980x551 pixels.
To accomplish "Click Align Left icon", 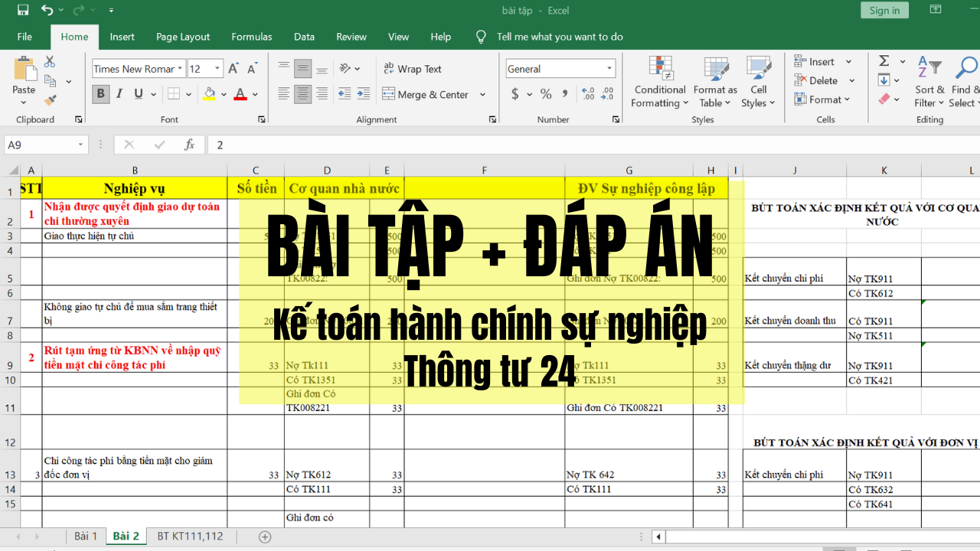I will click(x=284, y=94).
